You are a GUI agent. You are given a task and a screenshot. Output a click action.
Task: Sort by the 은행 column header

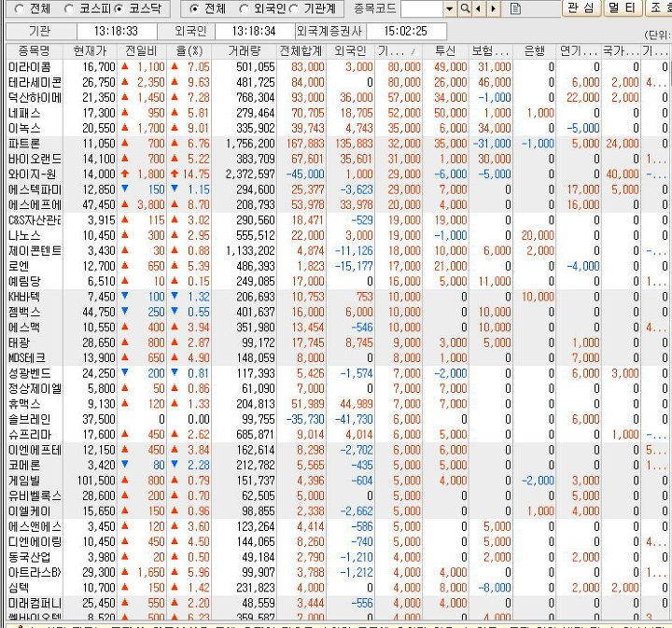(x=535, y=51)
